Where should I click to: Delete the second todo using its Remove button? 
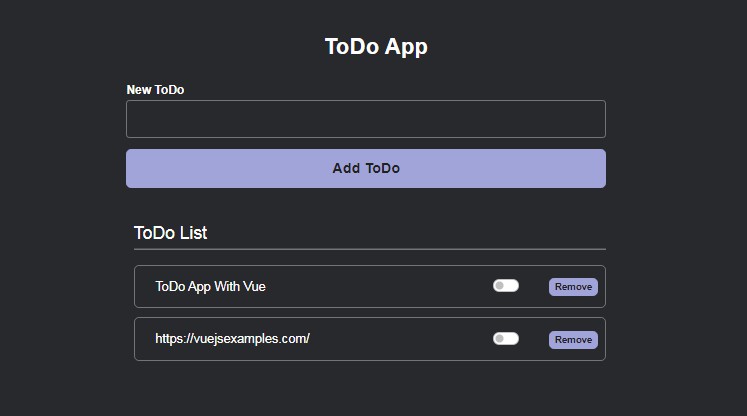coord(573,340)
